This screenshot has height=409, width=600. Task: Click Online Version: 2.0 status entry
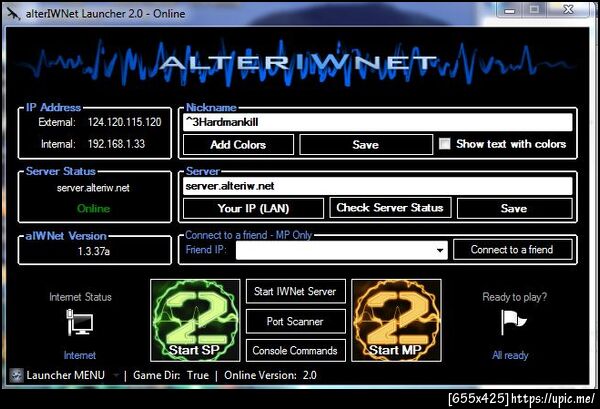tap(270, 375)
